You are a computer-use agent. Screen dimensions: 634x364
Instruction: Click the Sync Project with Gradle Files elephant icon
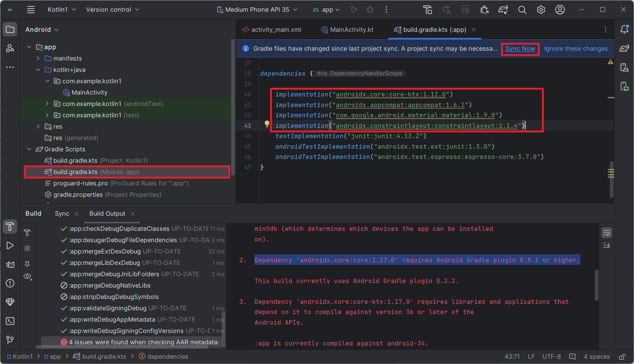(503, 10)
